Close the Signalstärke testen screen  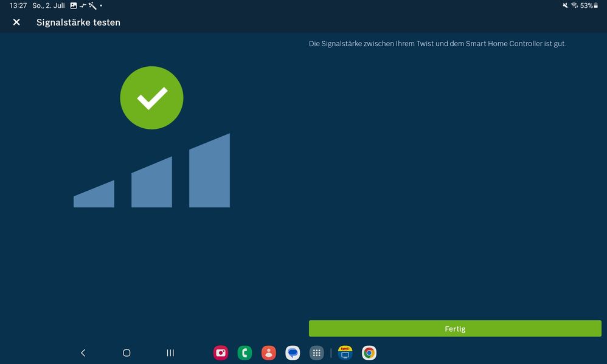16,22
